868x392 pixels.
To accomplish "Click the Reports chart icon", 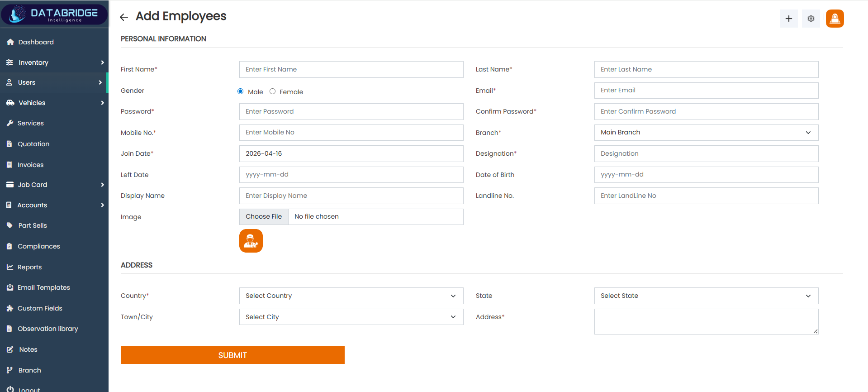I will 9,267.
